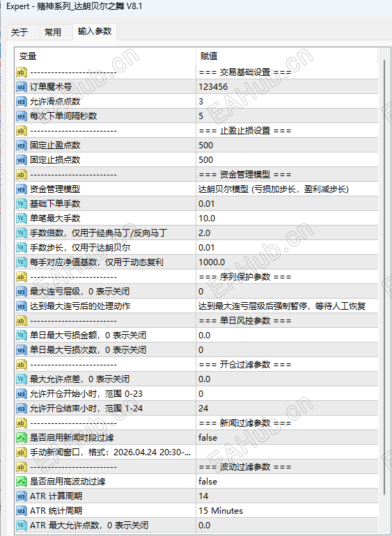Click the double icon beside 基础下单手数
This screenshot has width=392, height=536.
tap(21, 204)
